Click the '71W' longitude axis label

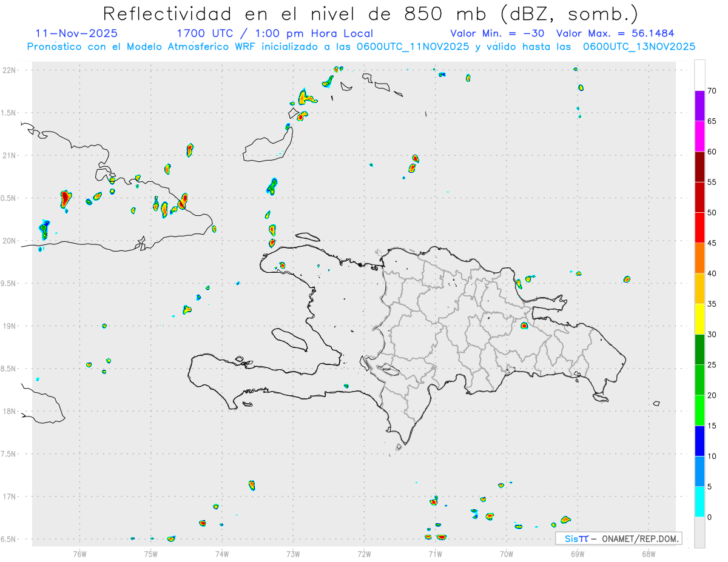(435, 554)
